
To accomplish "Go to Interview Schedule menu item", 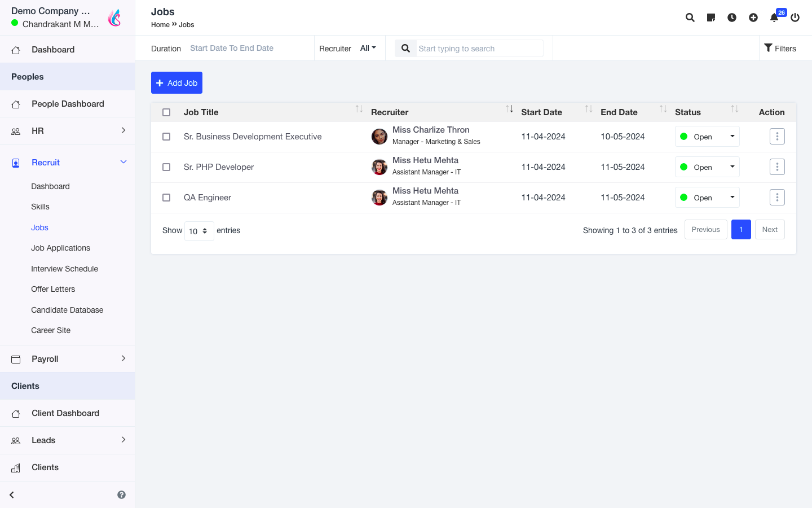I will pos(64,269).
